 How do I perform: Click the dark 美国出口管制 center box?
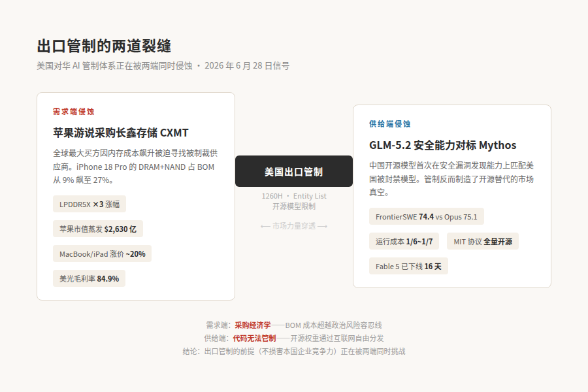tap(294, 171)
